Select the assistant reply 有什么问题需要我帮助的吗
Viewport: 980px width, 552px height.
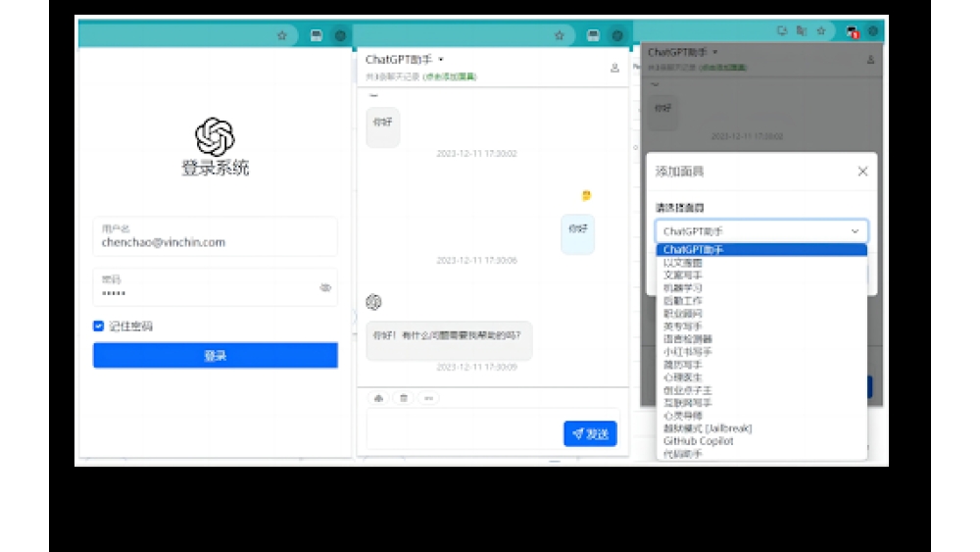coord(449,340)
